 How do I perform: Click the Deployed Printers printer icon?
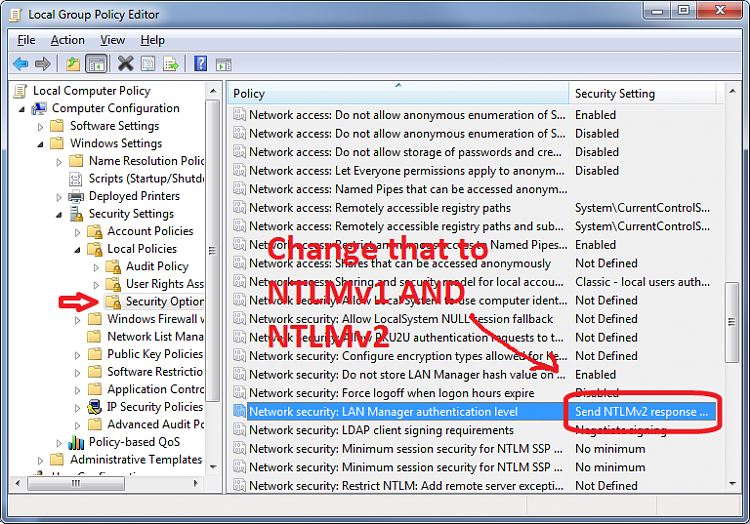coord(76,196)
